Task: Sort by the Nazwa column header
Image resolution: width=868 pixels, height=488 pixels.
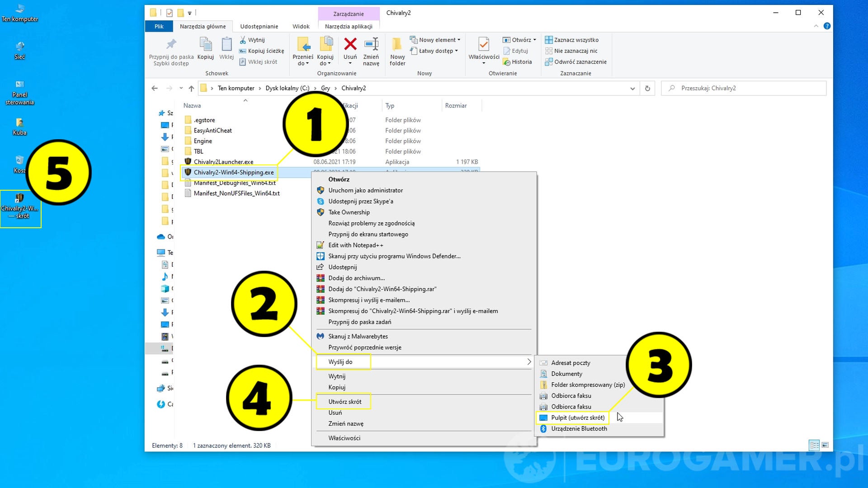Action: click(192, 105)
